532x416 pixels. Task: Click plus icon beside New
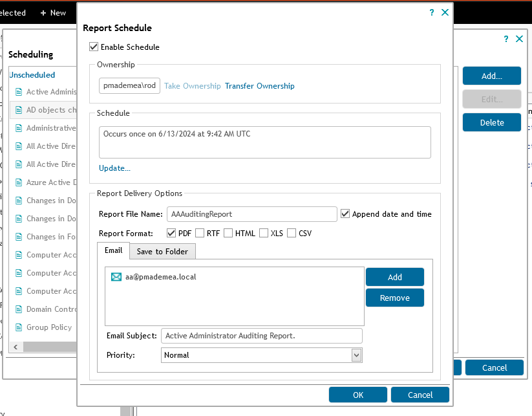(x=43, y=13)
